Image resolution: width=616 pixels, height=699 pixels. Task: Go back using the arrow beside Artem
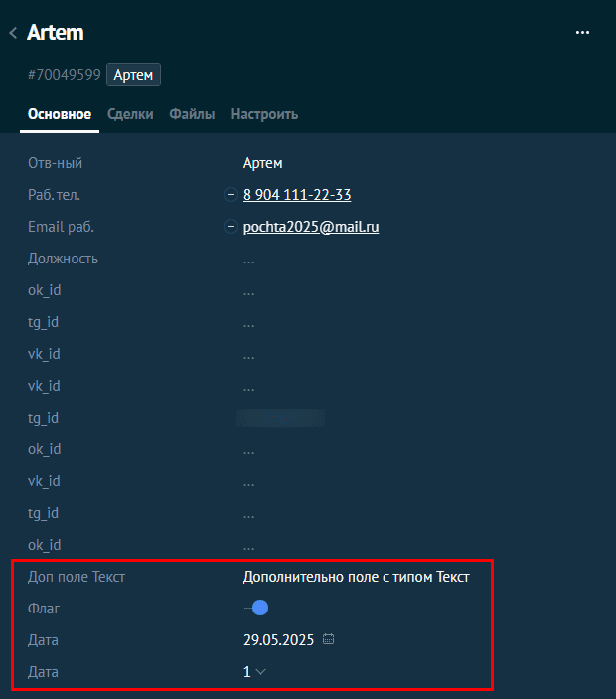13,33
